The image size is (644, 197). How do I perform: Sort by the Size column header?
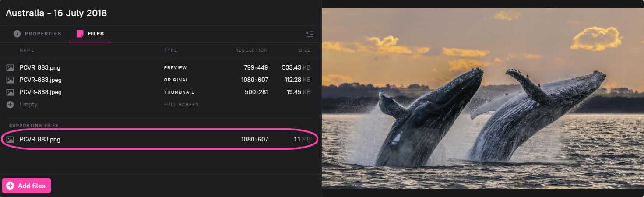(x=305, y=50)
